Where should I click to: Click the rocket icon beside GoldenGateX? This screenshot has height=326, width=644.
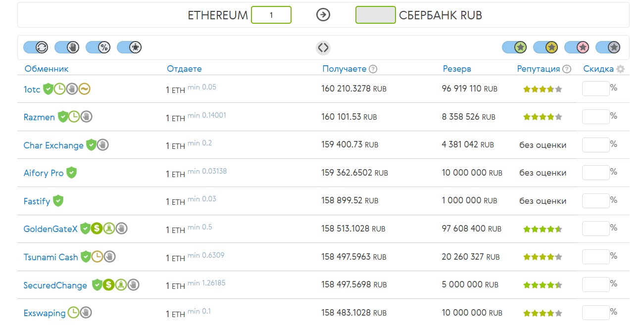109,229
